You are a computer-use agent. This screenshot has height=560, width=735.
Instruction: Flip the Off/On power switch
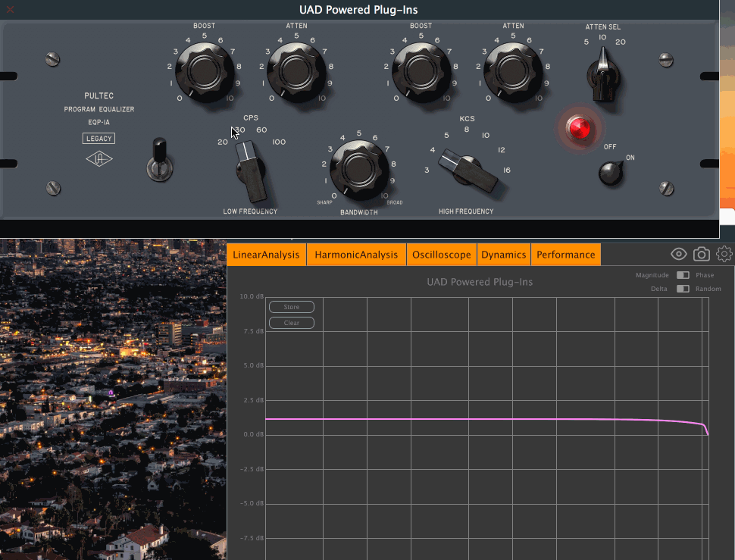click(x=610, y=173)
